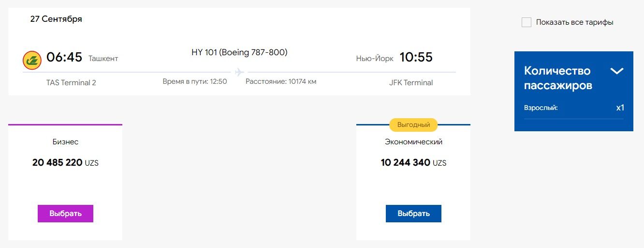The height and width of the screenshot is (248, 644).
Task: Select the Бизнес fare card
Action: (65, 182)
